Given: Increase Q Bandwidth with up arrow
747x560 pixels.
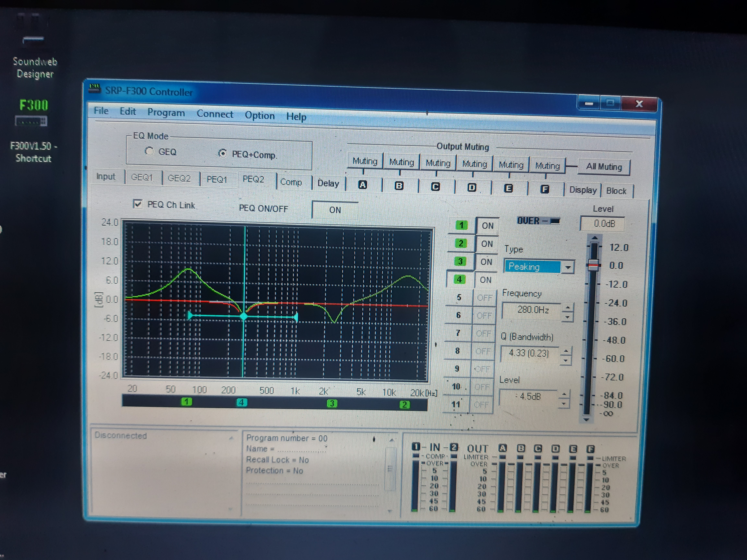Looking at the screenshot, I should (x=566, y=351).
